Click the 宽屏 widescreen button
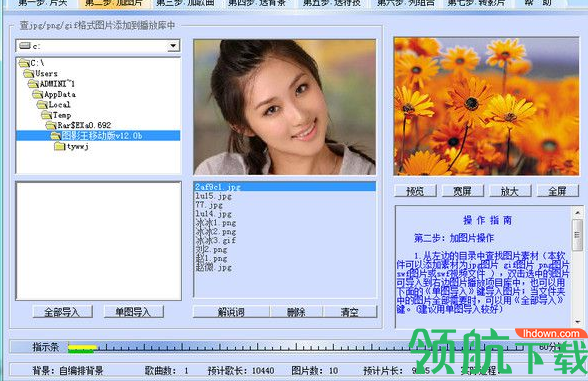This screenshot has height=381, width=588. (x=462, y=191)
